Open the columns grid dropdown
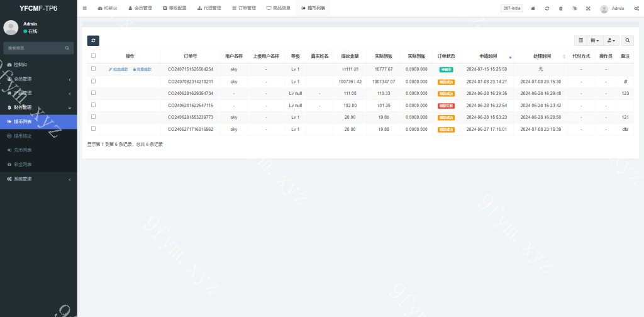This screenshot has width=644, height=317. [x=595, y=40]
